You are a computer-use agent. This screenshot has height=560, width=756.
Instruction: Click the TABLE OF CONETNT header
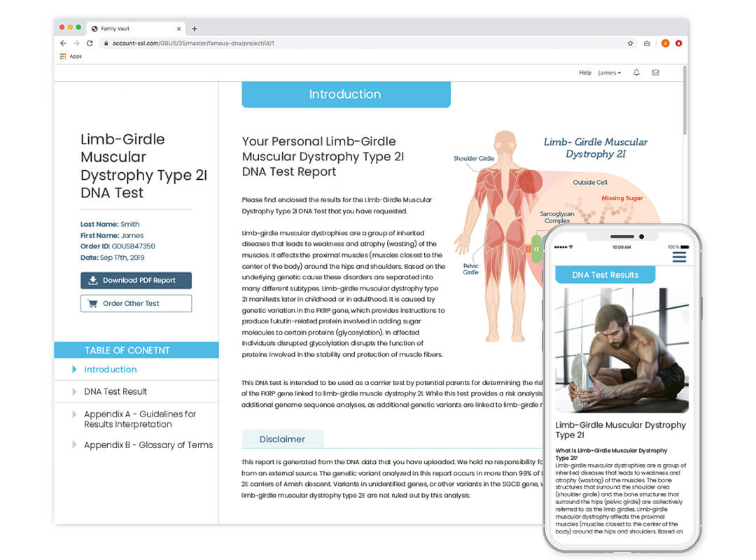[136, 350]
